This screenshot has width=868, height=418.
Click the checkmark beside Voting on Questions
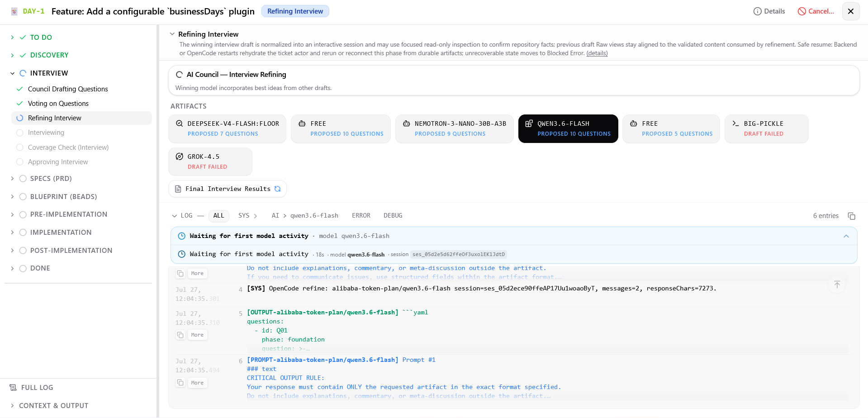(20, 104)
